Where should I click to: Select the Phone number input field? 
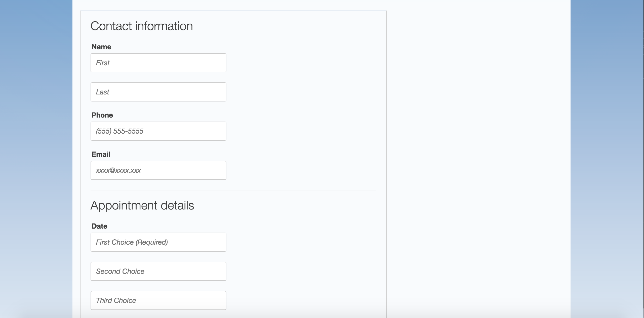click(x=158, y=131)
